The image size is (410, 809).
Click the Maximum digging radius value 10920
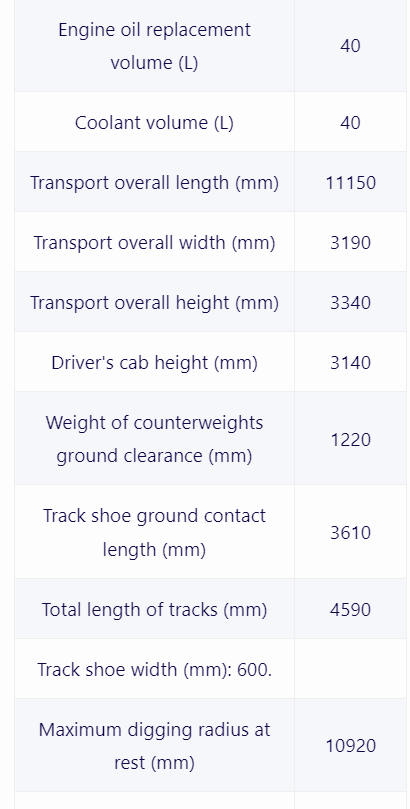(x=351, y=746)
